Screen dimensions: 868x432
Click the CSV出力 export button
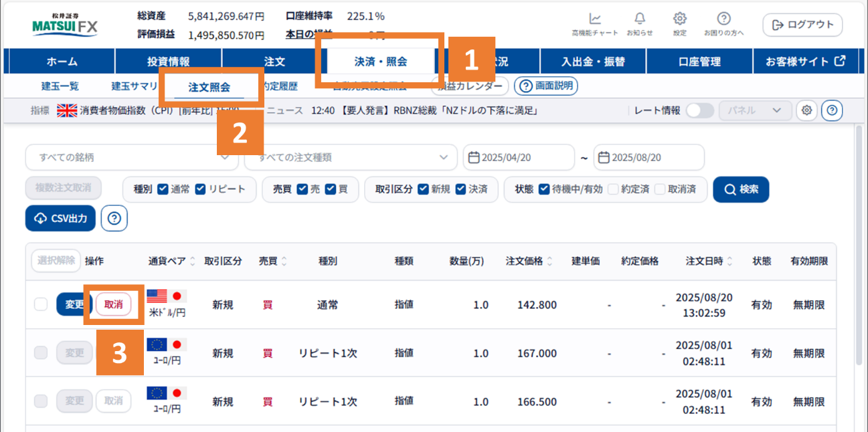tap(60, 218)
